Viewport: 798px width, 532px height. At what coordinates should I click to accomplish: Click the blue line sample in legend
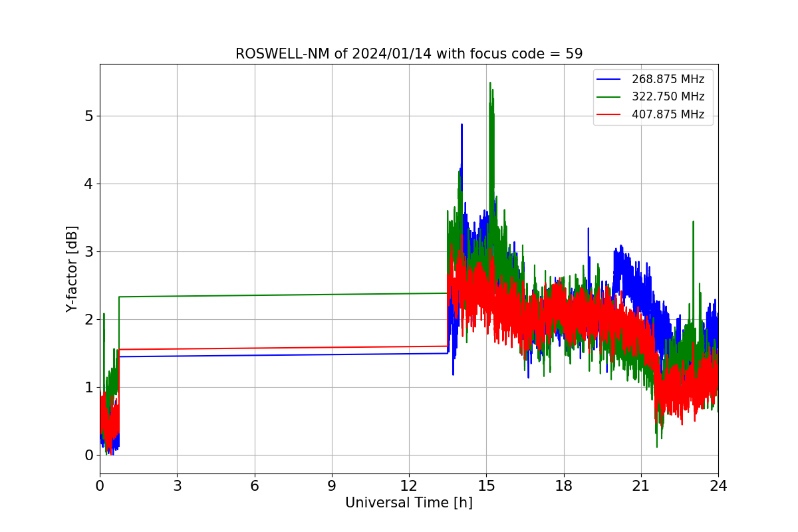[x=608, y=79]
